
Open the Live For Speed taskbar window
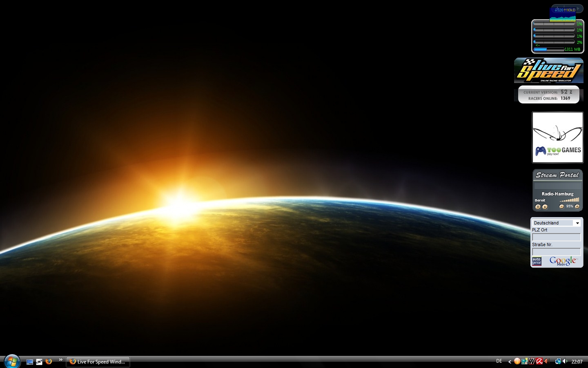98,362
